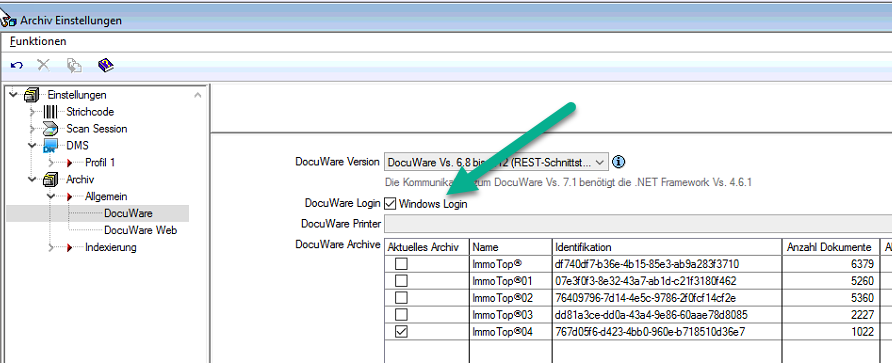892x363 pixels.
Task: Collapse the DMS node
Action: click(x=32, y=146)
